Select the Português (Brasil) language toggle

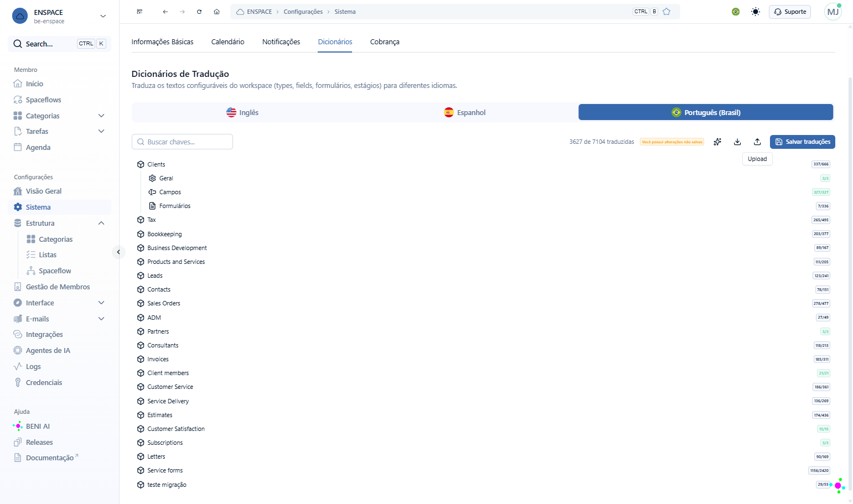pyautogui.click(x=706, y=112)
